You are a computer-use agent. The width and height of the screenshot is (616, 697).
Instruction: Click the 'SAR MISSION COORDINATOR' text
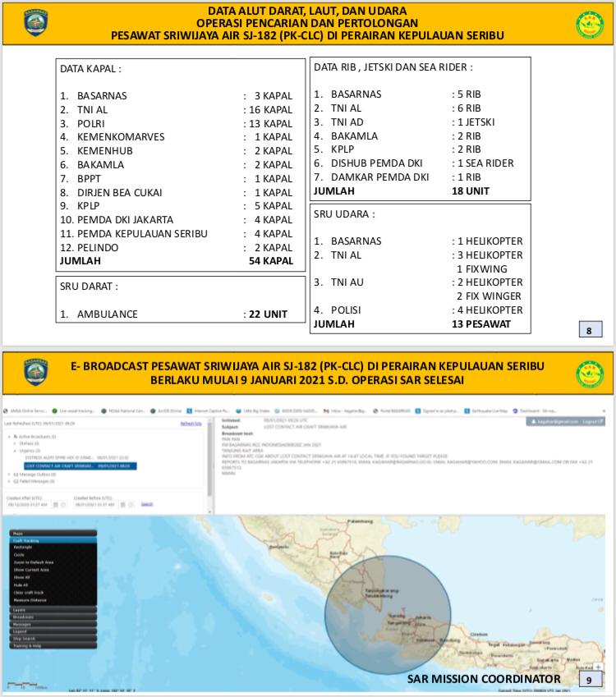[484, 679]
